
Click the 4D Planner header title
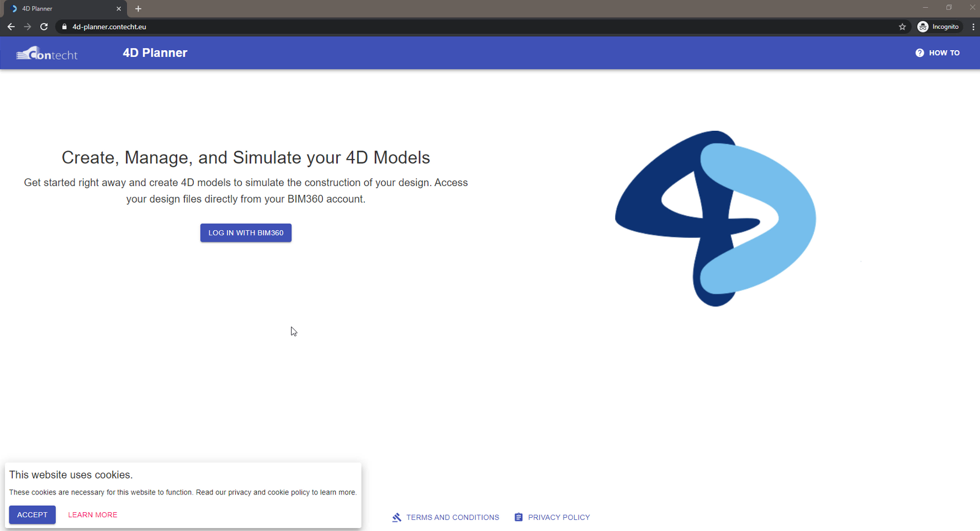tap(155, 53)
